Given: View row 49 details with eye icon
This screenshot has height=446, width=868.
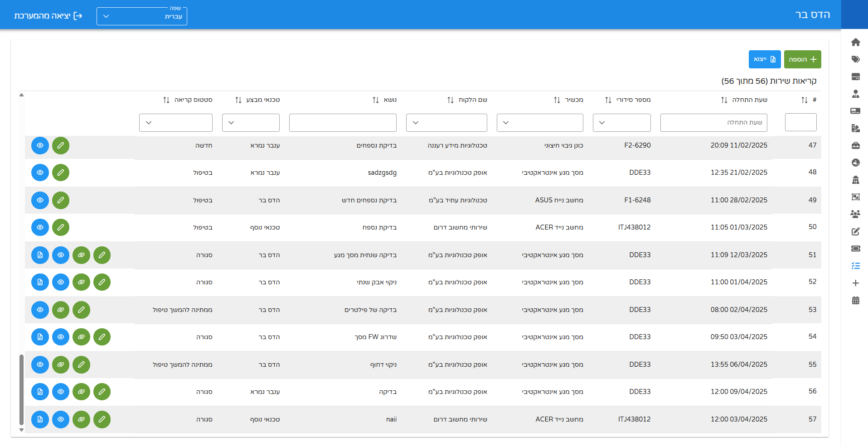Looking at the screenshot, I should (40, 200).
